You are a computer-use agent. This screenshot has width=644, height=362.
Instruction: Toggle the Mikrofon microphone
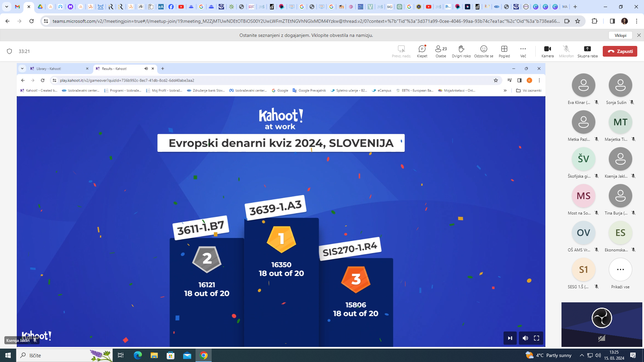coord(566,51)
